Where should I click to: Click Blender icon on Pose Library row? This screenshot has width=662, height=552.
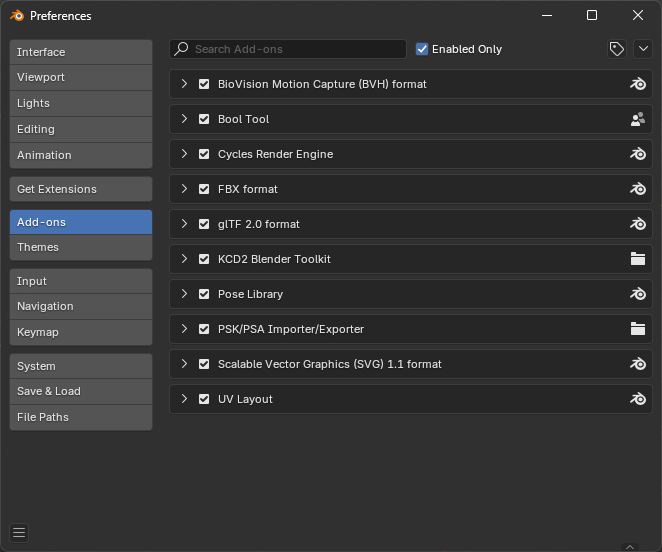click(638, 294)
